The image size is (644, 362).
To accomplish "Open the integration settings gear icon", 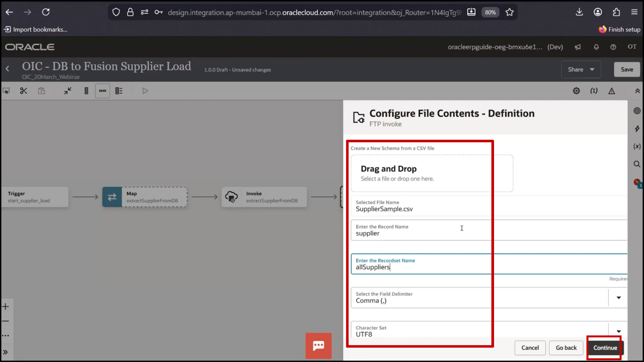I will coord(576,91).
